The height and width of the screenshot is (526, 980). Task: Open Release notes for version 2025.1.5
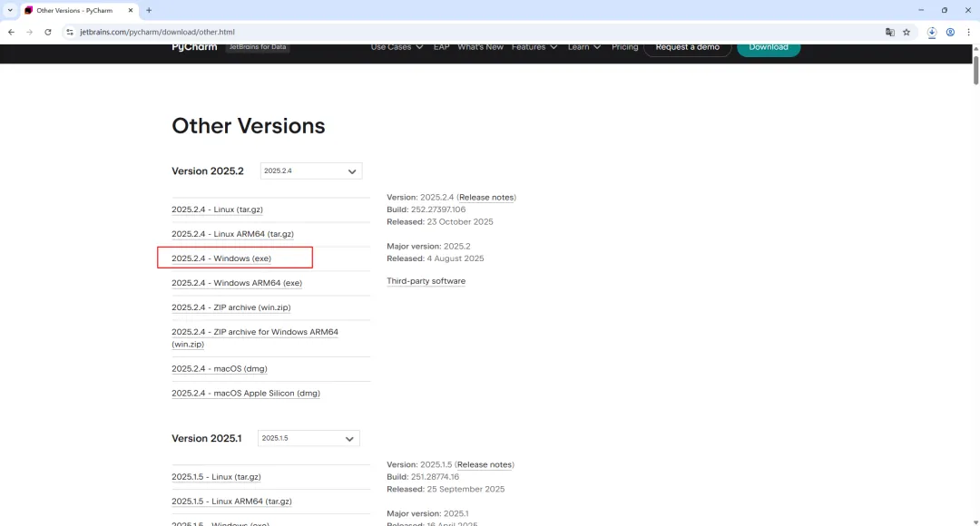485,464
